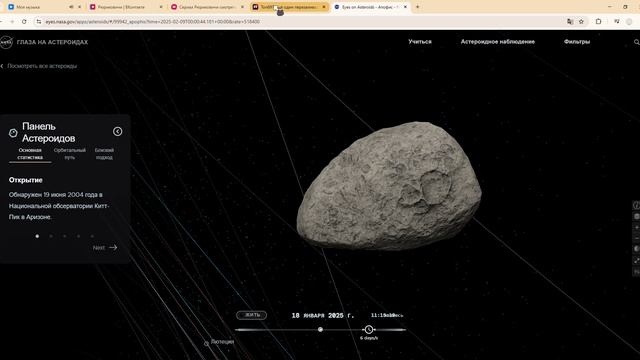
Task: Click the date 18 января 2025 г.
Action: [323, 316]
